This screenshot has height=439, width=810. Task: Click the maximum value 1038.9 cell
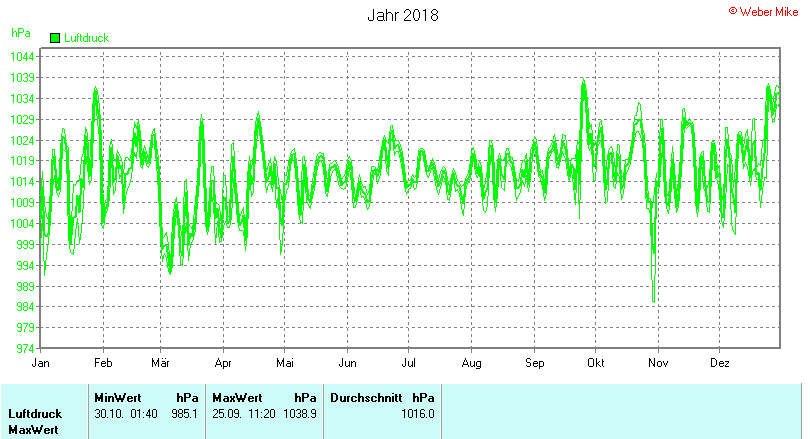(300, 413)
